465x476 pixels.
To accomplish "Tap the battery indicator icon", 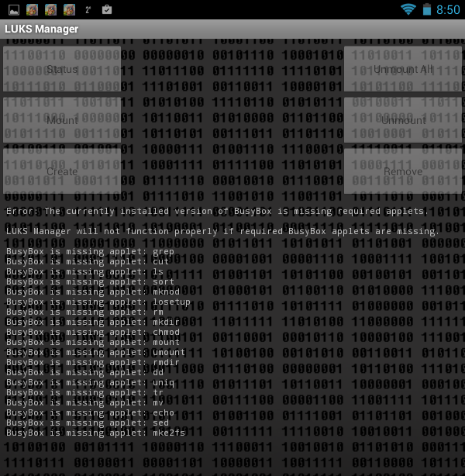I will pos(427,9).
